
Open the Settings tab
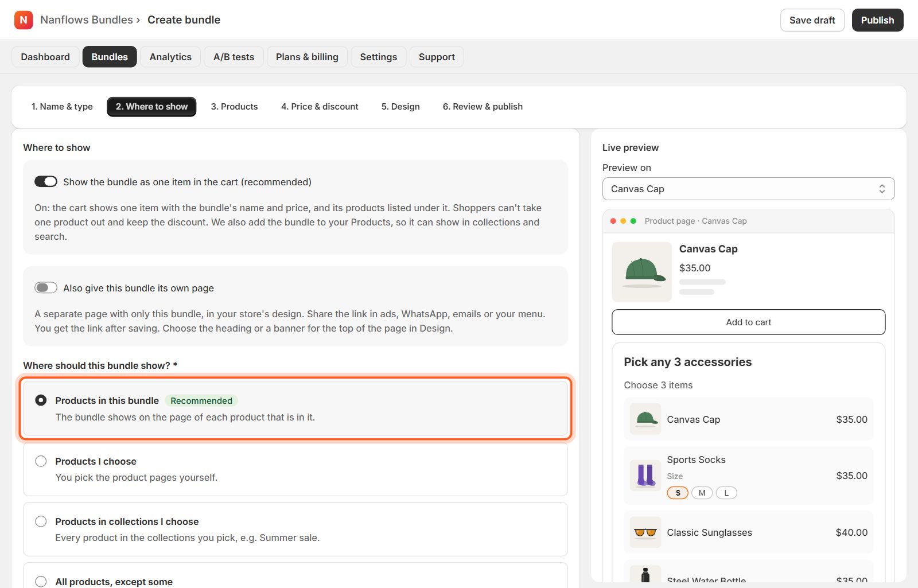coord(378,57)
